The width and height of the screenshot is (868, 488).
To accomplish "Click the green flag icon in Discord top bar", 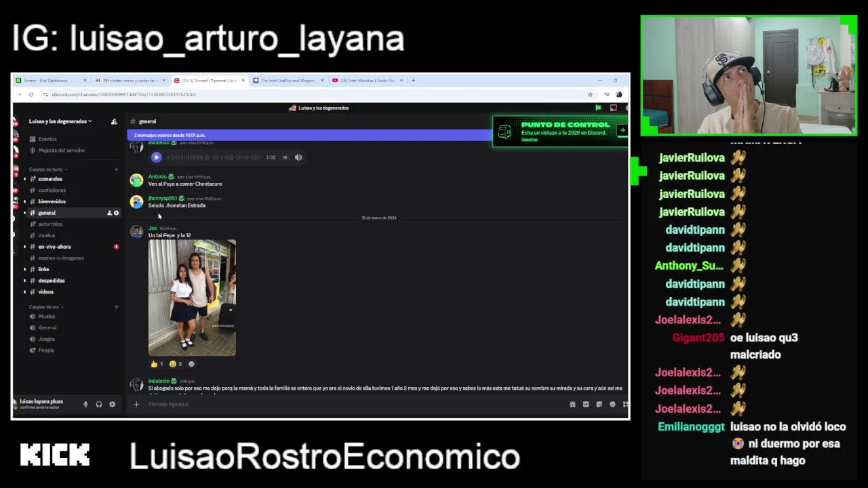I will click(598, 108).
